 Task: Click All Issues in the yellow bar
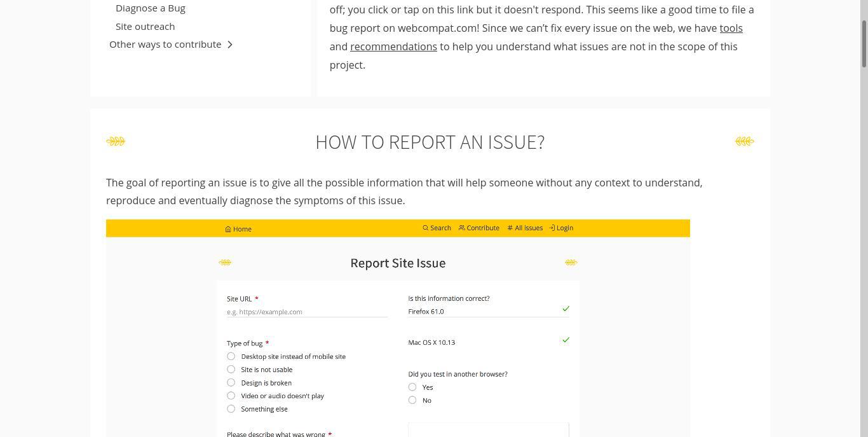pos(525,228)
